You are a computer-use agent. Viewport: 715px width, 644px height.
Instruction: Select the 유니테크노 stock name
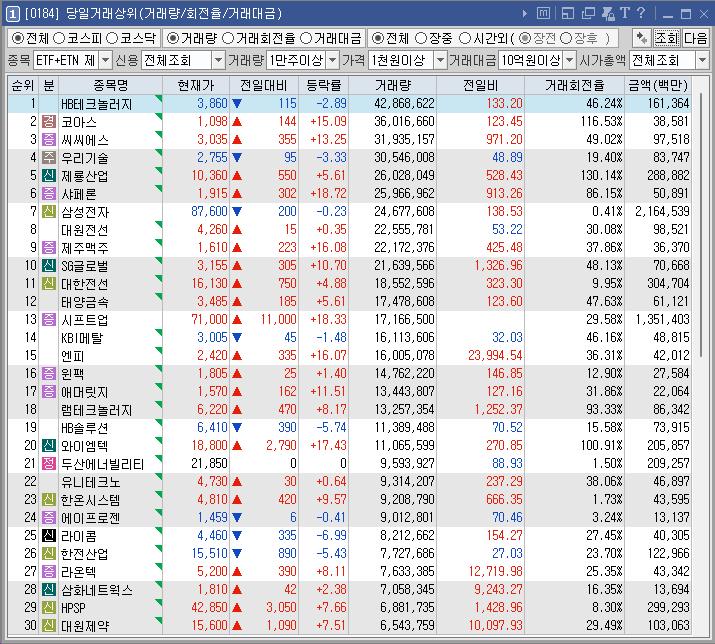[91, 482]
